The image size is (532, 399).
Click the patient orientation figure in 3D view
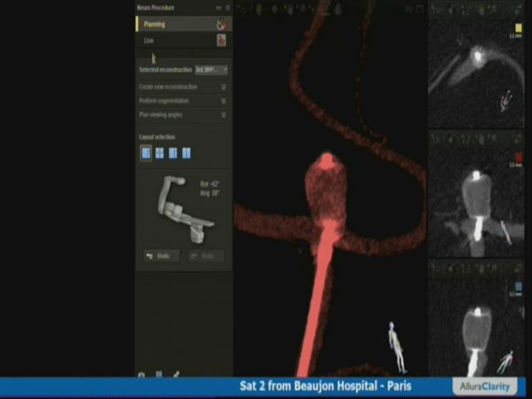pos(396,346)
